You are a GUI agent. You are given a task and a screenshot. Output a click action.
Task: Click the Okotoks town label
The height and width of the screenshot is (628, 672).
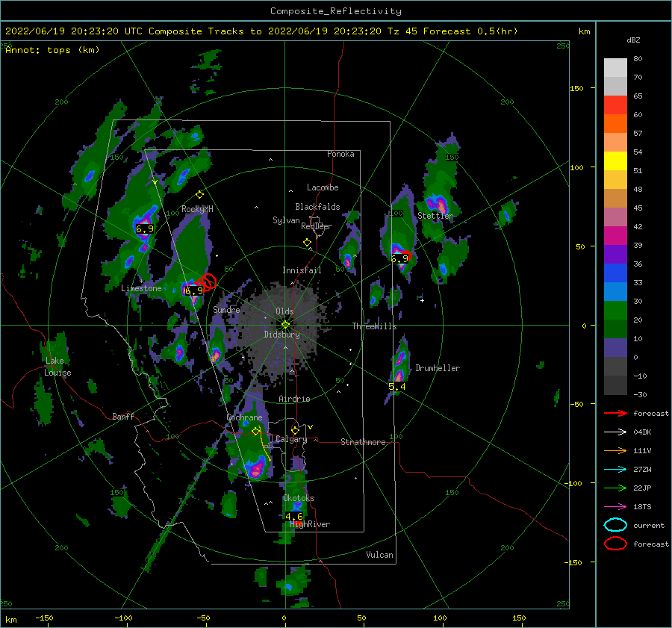[299, 498]
